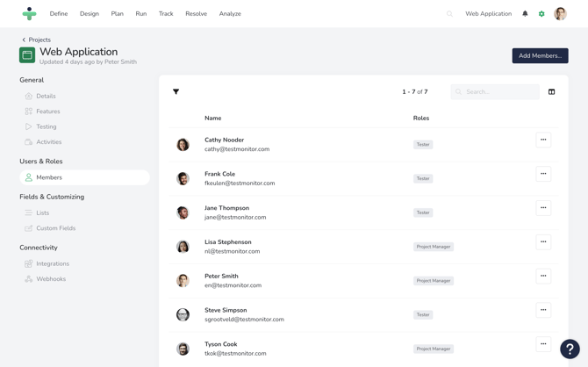This screenshot has width=588, height=367.
Task: Click Peter Smith's avatar in the list
Action: (x=183, y=281)
